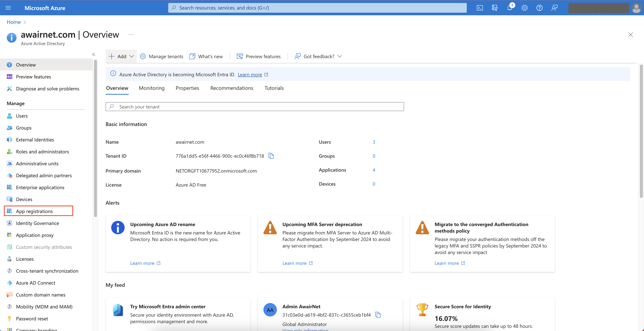Click the Users icon in sidebar
Screen dimensions: 644x331
(10, 116)
